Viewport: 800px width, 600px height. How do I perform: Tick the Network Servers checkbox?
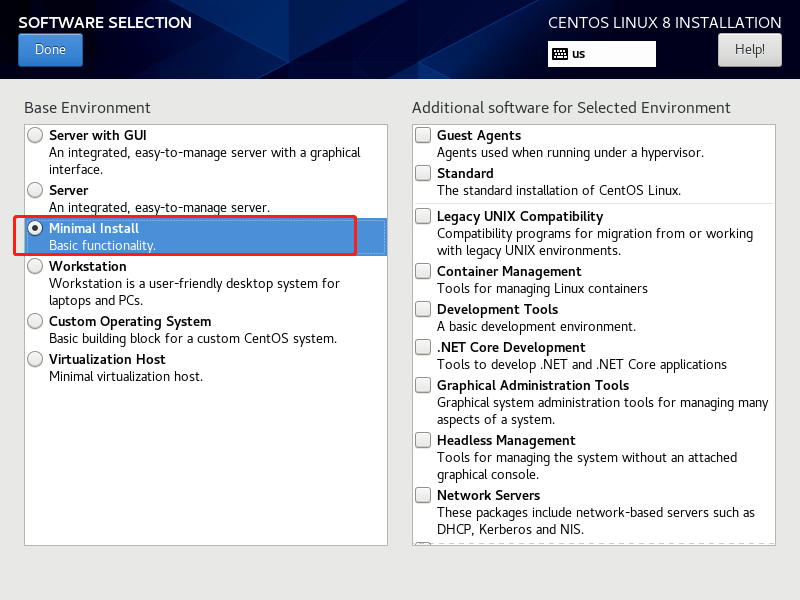(423, 495)
